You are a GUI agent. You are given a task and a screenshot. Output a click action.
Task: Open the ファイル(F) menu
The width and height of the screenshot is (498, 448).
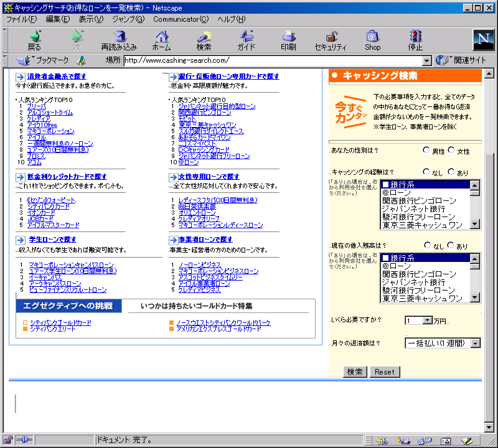pyautogui.click(x=22, y=19)
